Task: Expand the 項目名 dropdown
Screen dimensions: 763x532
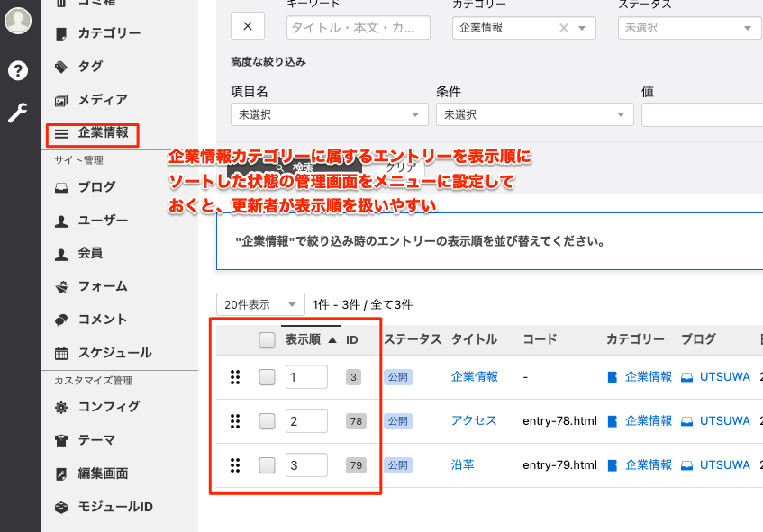Action: tap(329, 115)
